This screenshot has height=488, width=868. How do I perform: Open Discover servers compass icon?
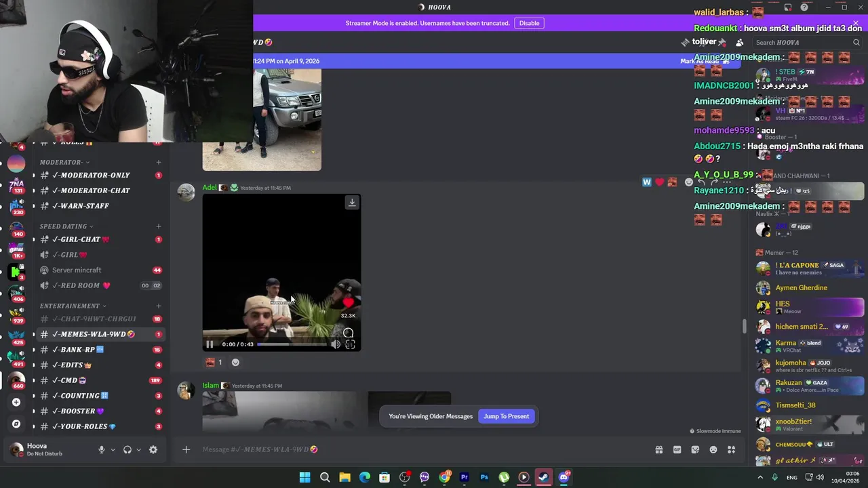(16, 424)
